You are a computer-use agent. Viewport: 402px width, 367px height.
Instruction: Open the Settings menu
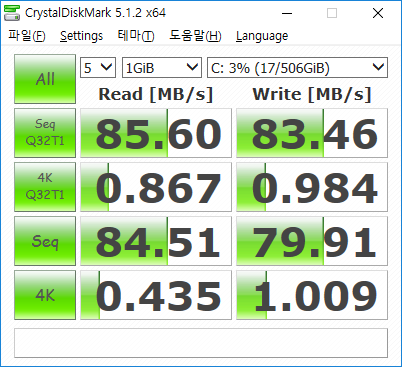point(81,35)
